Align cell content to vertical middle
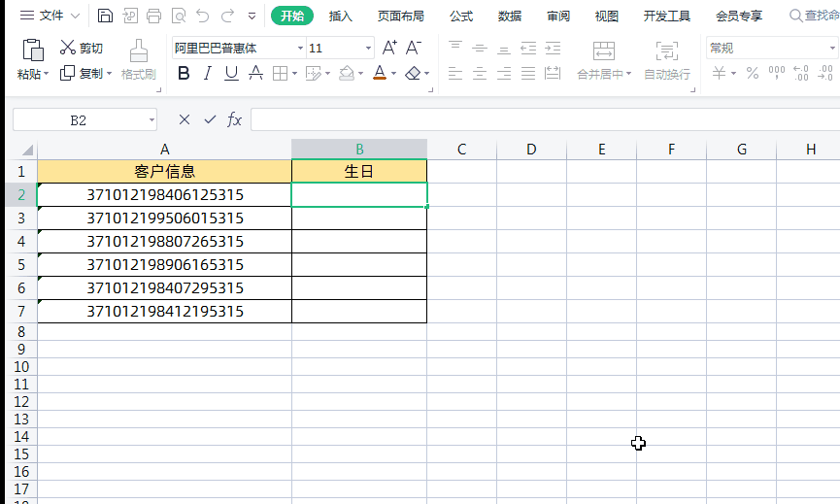Viewport: 840px width, 504px height. tap(480, 48)
